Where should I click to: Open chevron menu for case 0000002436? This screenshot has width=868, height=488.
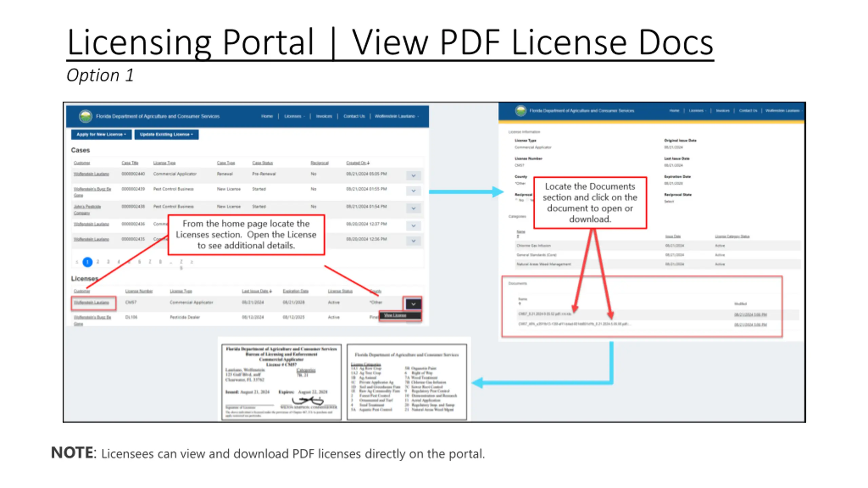[x=413, y=226]
